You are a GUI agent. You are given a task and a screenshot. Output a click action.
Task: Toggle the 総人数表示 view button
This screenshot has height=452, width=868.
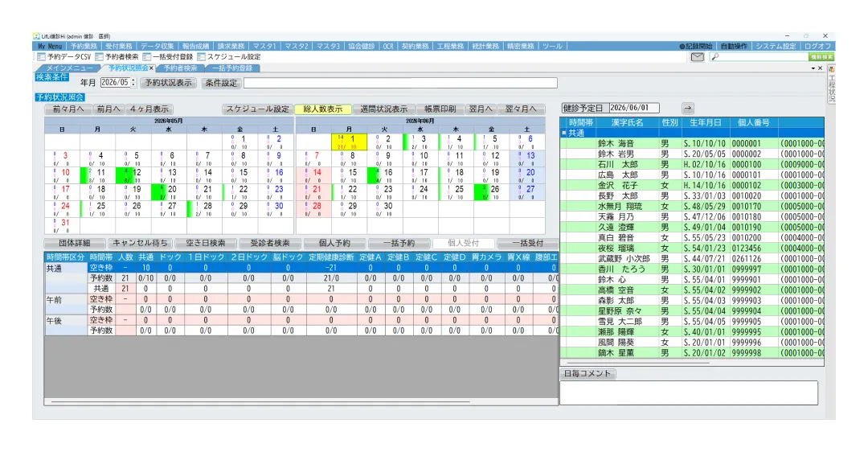tap(323, 109)
